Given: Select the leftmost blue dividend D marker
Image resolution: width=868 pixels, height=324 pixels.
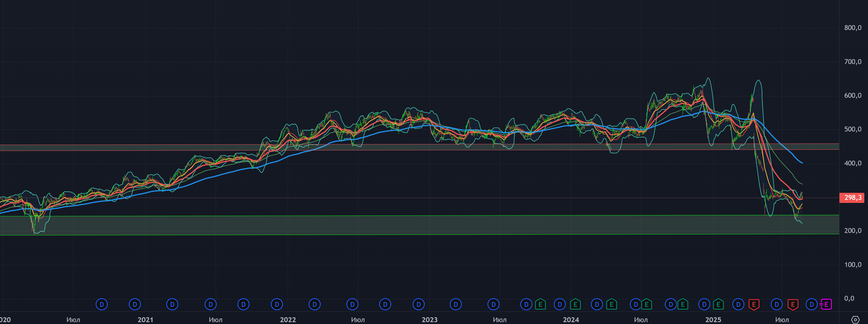Looking at the screenshot, I should click(x=102, y=304).
